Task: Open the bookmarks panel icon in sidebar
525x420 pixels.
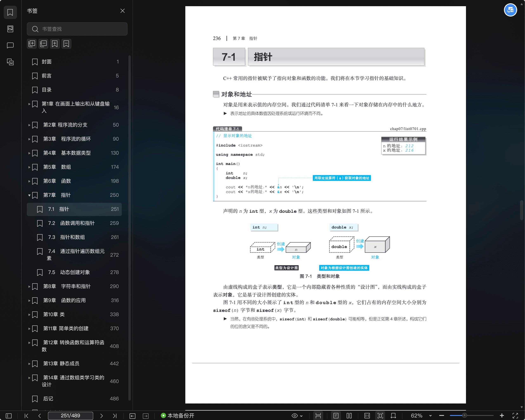Action: coord(10,12)
